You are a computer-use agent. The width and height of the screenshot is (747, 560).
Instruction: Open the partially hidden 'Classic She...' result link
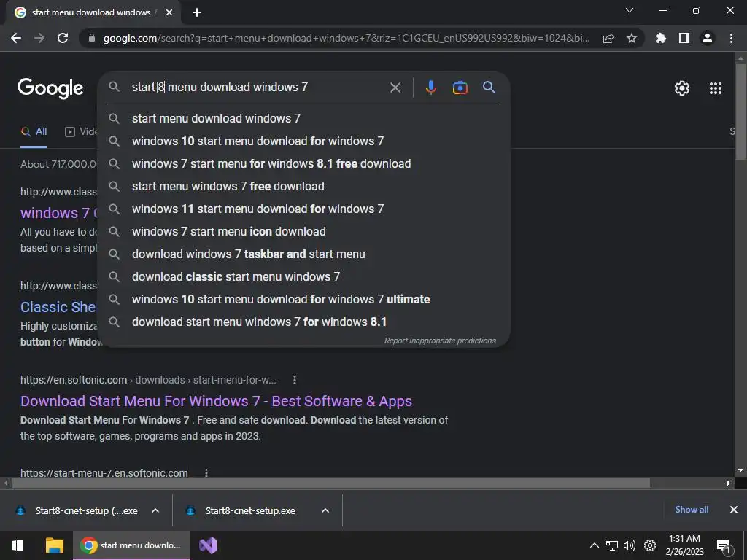point(58,307)
